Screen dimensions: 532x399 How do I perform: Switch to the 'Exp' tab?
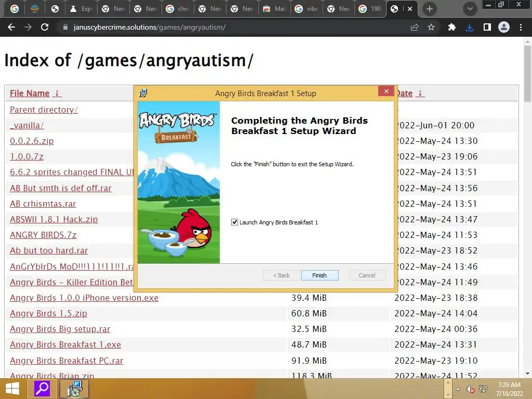point(81,9)
